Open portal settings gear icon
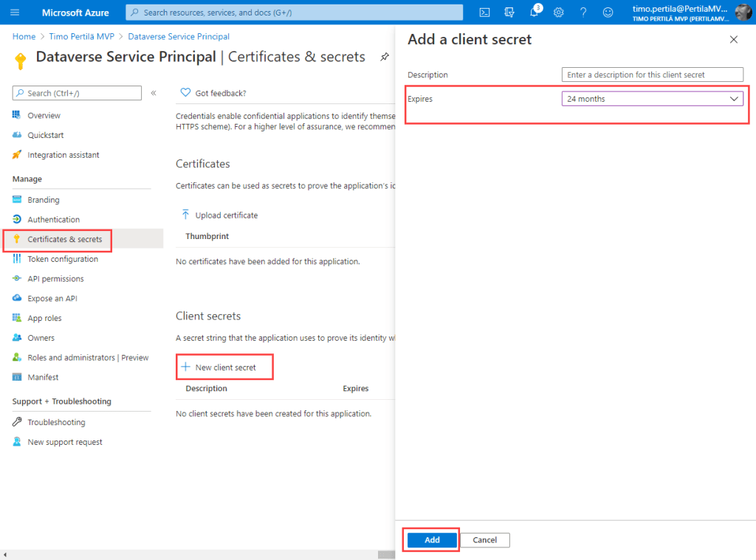This screenshot has width=756, height=560. [559, 13]
